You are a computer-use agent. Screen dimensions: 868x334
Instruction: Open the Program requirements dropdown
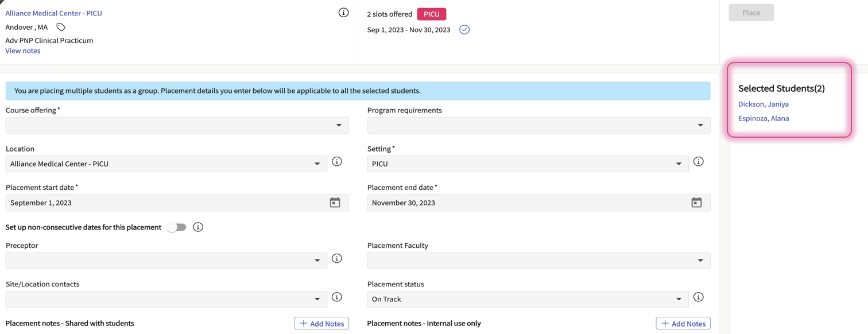click(538, 125)
